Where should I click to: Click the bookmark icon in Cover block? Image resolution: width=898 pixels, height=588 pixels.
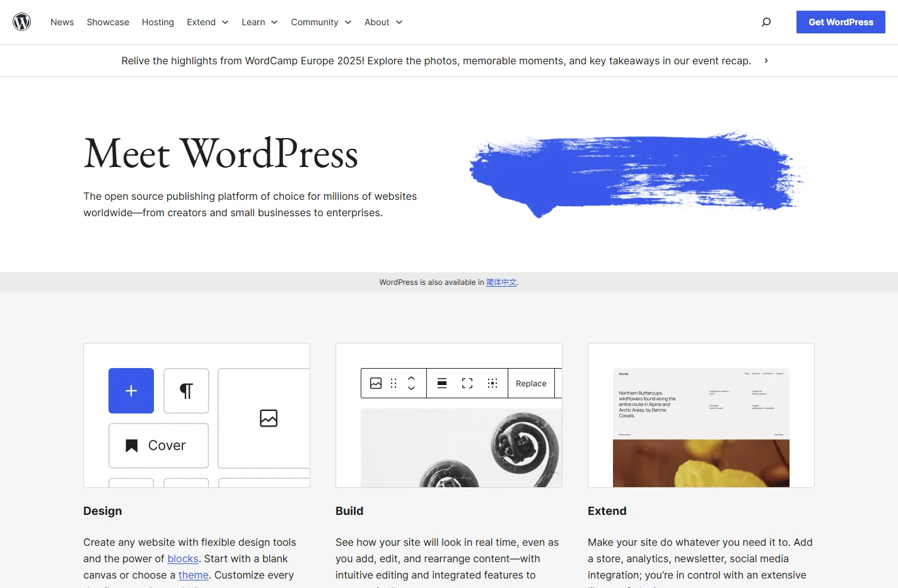click(x=132, y=446)
